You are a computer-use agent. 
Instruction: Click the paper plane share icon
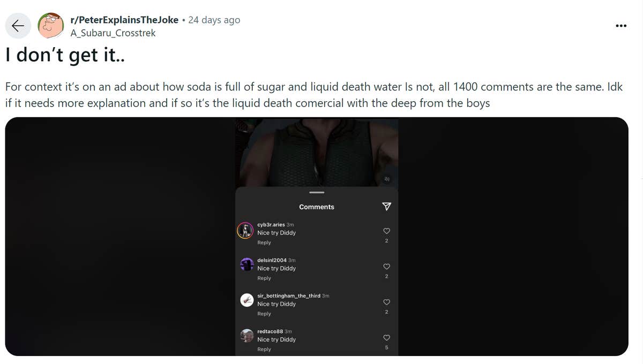coord(386,207)
